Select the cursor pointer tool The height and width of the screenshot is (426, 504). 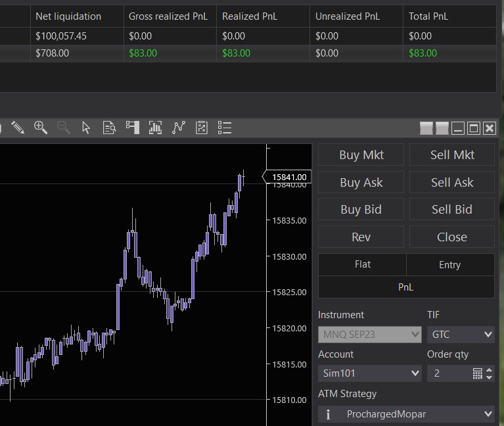coord(86,128)
